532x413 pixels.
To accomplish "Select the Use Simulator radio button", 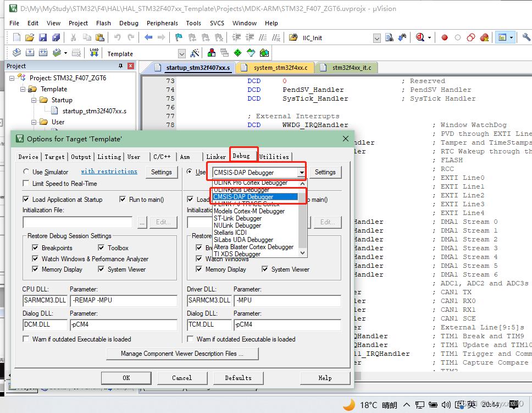I will click(26, 172).
